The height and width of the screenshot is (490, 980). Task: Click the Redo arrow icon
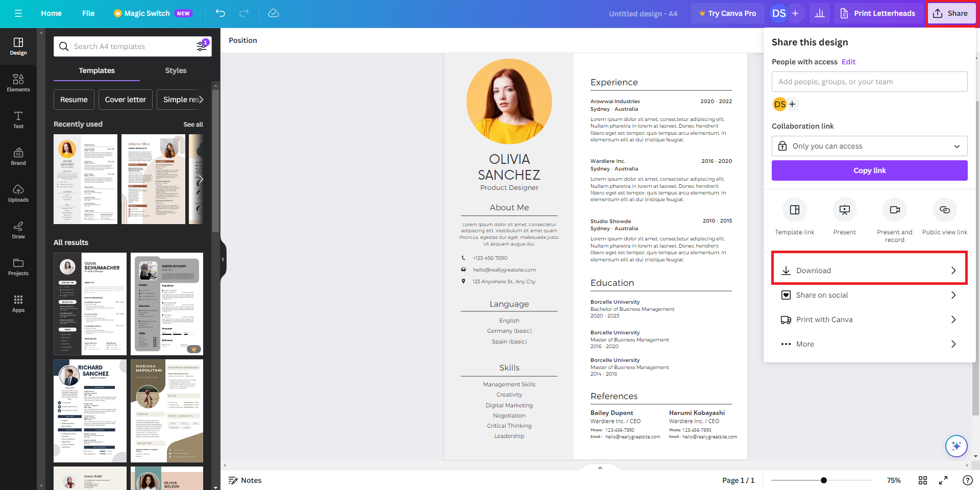pos(244,13)
